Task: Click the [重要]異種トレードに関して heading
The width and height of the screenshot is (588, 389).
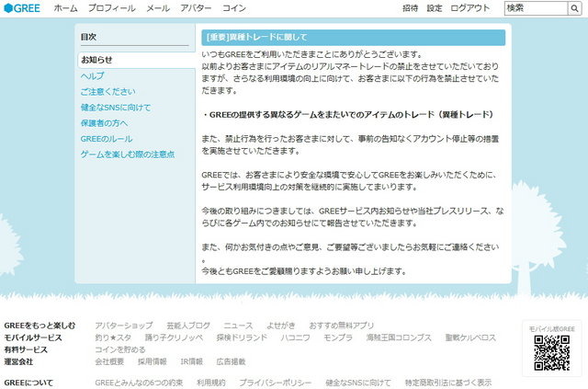Action: tap(353, 38)
